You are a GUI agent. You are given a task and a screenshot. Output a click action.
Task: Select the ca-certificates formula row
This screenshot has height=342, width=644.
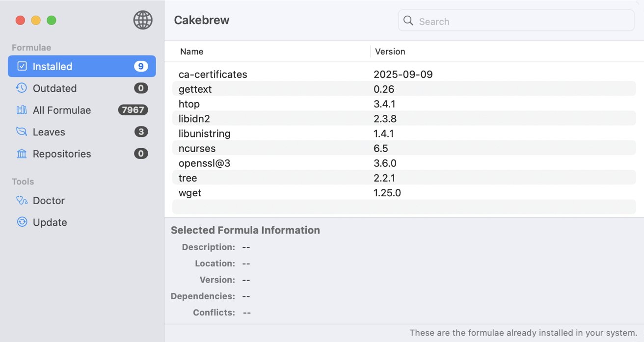click(295, 74)
